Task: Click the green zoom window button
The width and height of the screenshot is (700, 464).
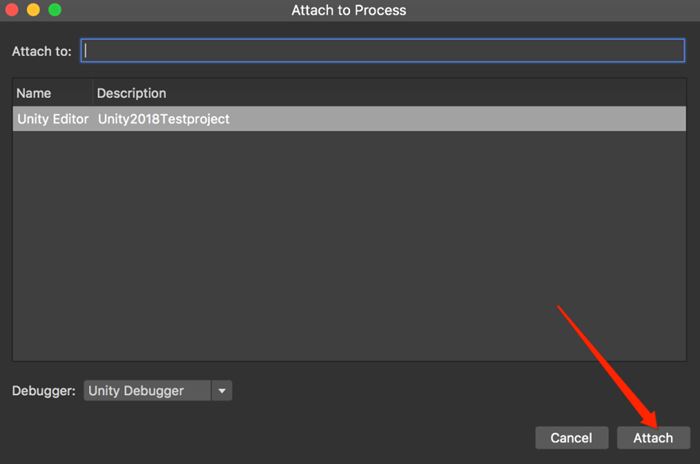Action: 54,10
